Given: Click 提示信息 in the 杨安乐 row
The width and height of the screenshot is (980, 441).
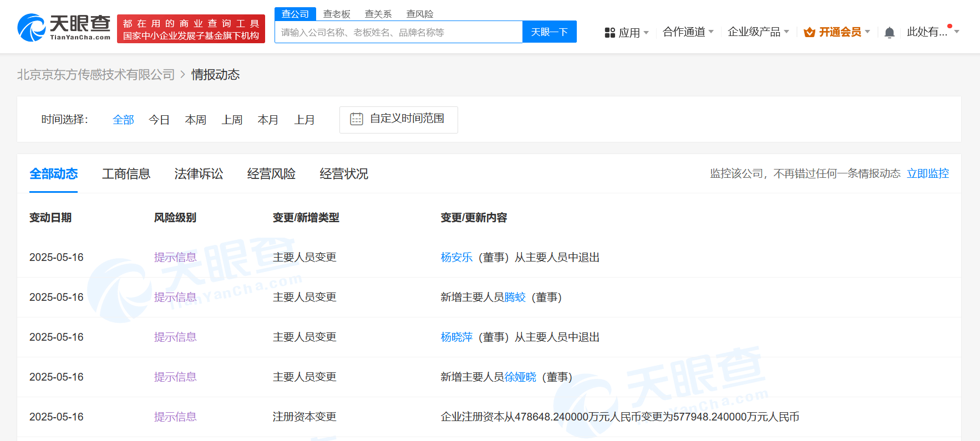Looking at the screenshot, I should (x=175, y=257).
